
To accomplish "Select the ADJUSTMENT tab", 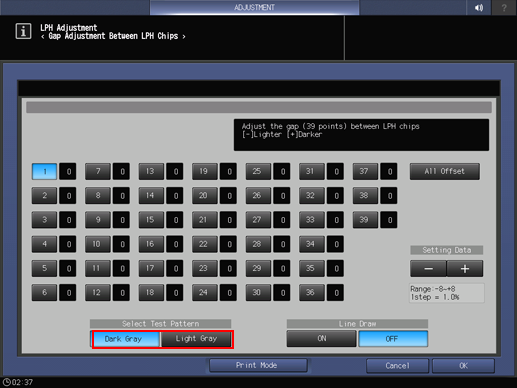I will [254, 7].
